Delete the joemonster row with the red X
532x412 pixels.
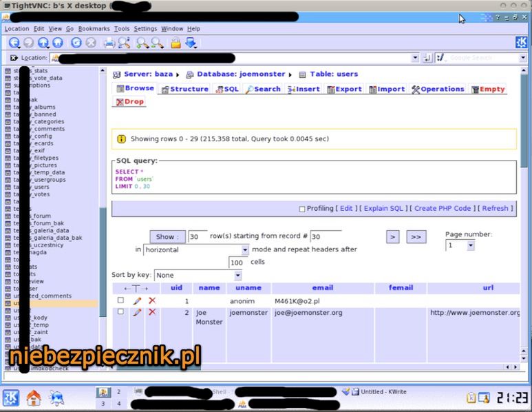pyautogui.click(x=152, y=312)
